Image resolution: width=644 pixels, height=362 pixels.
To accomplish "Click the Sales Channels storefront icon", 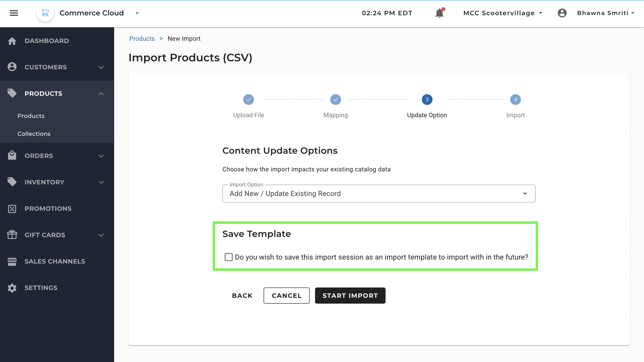I will (12, 261).
